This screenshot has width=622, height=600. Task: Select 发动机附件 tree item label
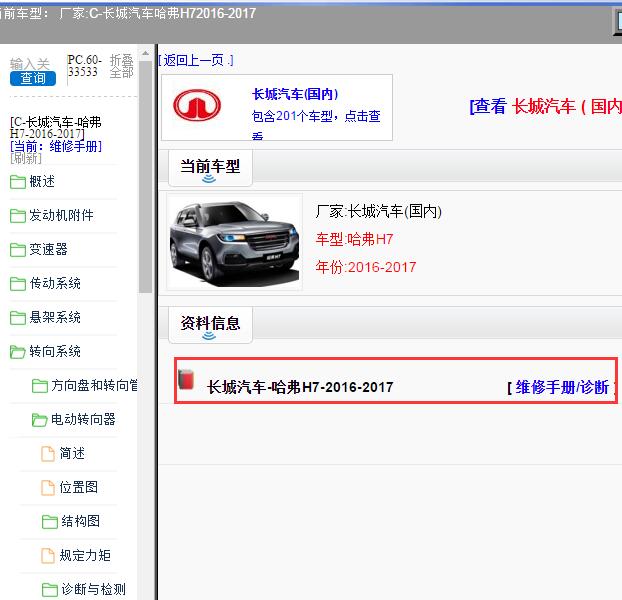[x=61, y=215]
